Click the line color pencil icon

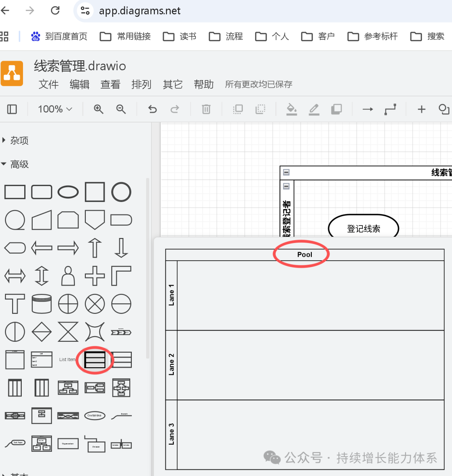(314, 109)
